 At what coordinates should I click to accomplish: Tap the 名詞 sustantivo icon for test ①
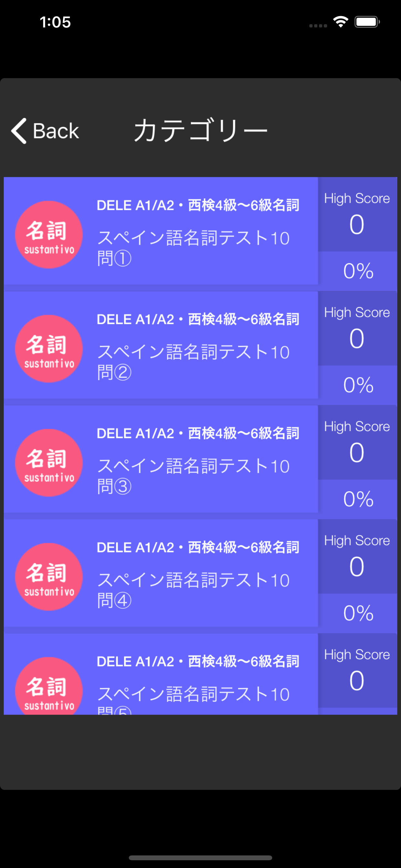pyautogui.click(x=49, y=234)
